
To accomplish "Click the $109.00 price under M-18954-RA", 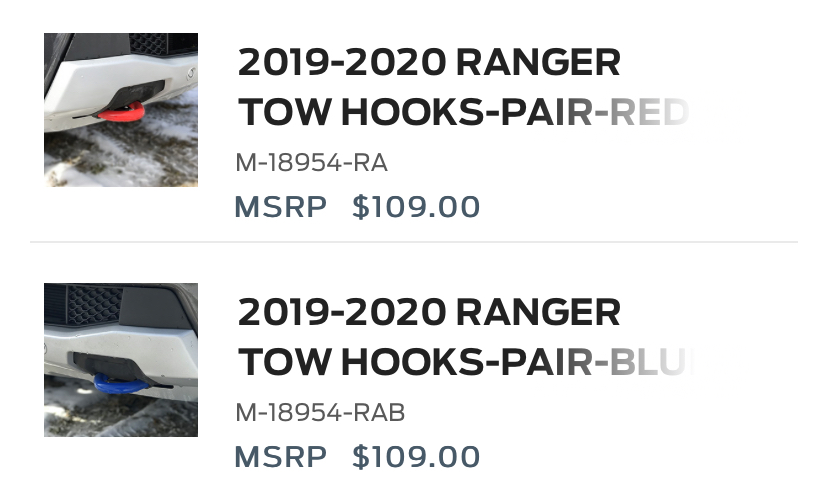I will click(416, 206).
